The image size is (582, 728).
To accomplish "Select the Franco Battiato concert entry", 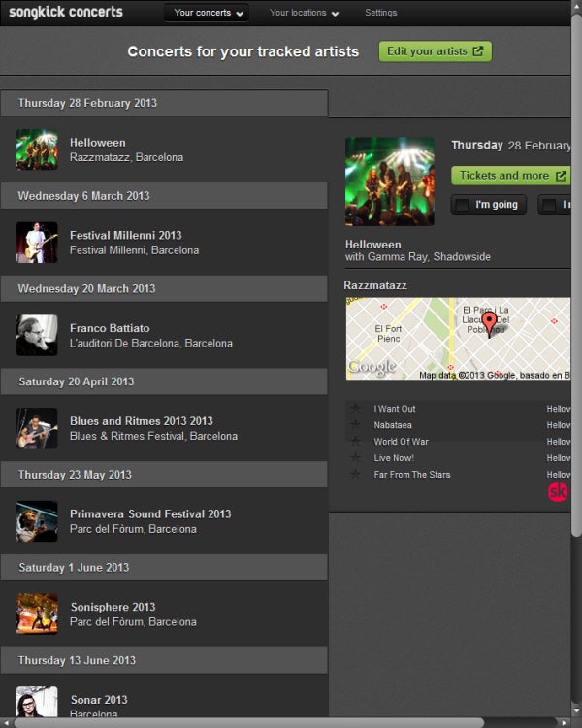I will coord(164,335).
